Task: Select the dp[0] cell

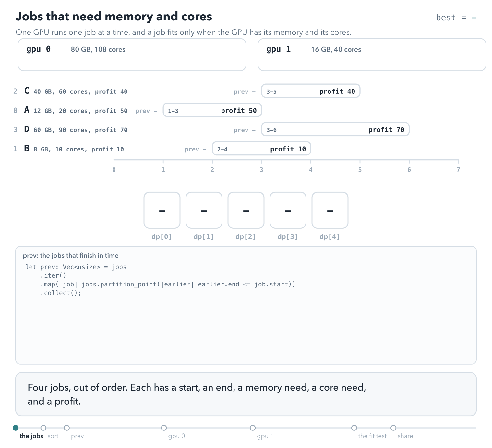Action: tap(162, 210)
